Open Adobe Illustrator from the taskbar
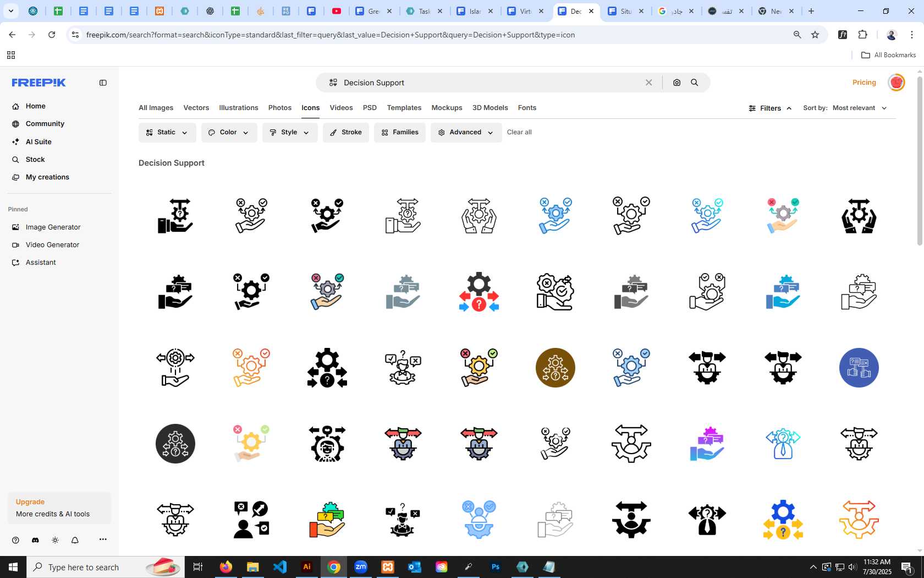 pos(307,567)
